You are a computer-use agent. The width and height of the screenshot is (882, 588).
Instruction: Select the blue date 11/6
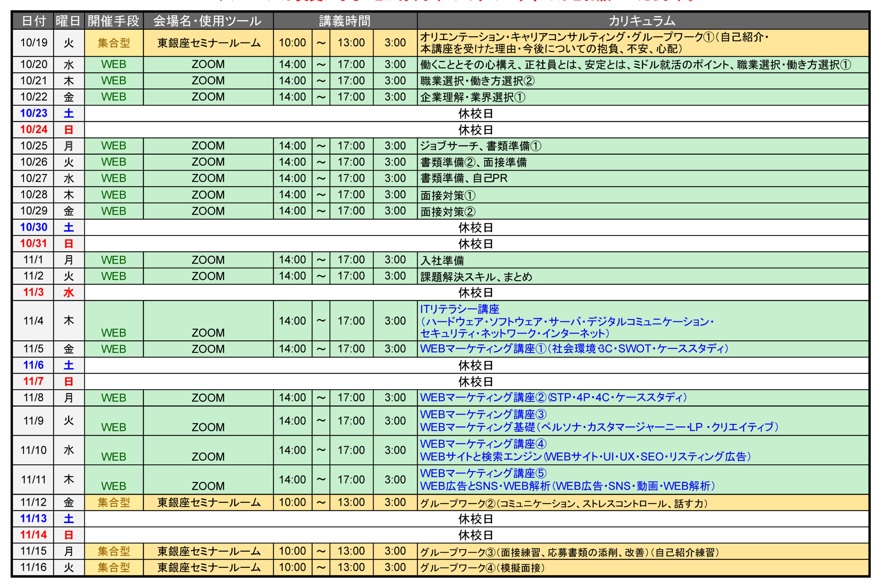point(33,365)
